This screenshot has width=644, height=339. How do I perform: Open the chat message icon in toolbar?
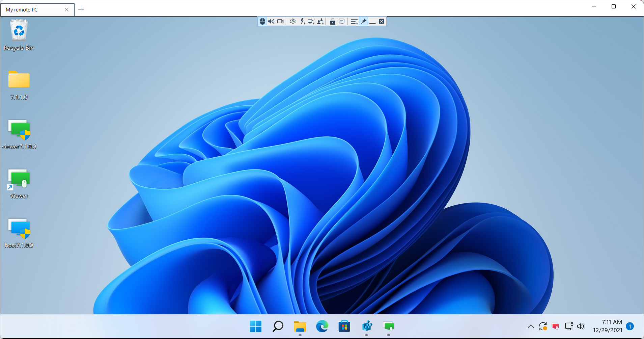click(x=342, y=22)
